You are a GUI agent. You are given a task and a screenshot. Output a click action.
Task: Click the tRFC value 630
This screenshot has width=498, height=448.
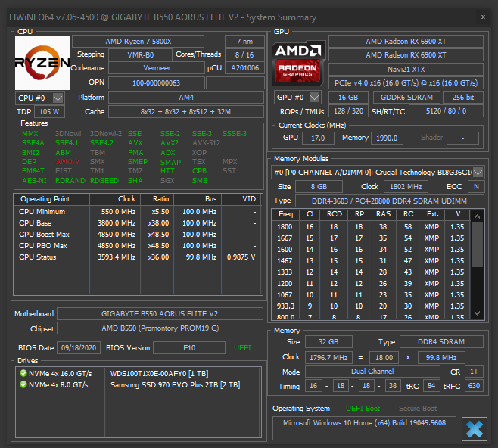(x=474, y=386)
